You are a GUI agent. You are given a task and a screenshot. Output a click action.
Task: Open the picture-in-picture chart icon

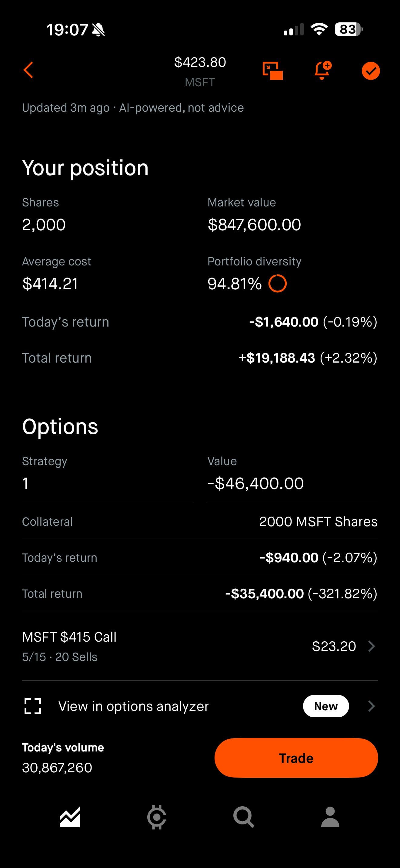point(272,71)
